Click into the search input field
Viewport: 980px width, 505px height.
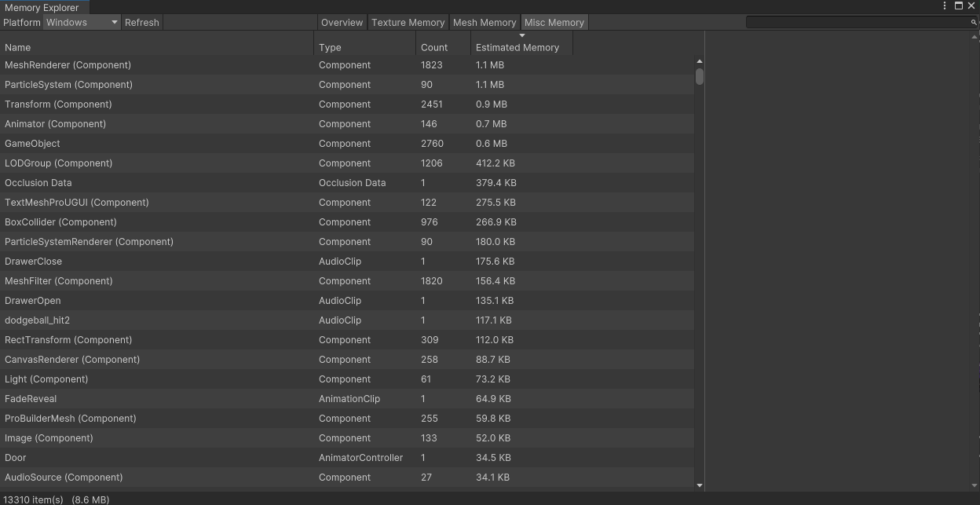pos(856,23)
